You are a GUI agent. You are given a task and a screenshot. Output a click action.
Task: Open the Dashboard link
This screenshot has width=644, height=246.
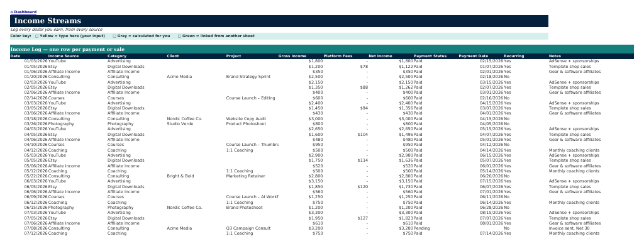click(23, 12)
